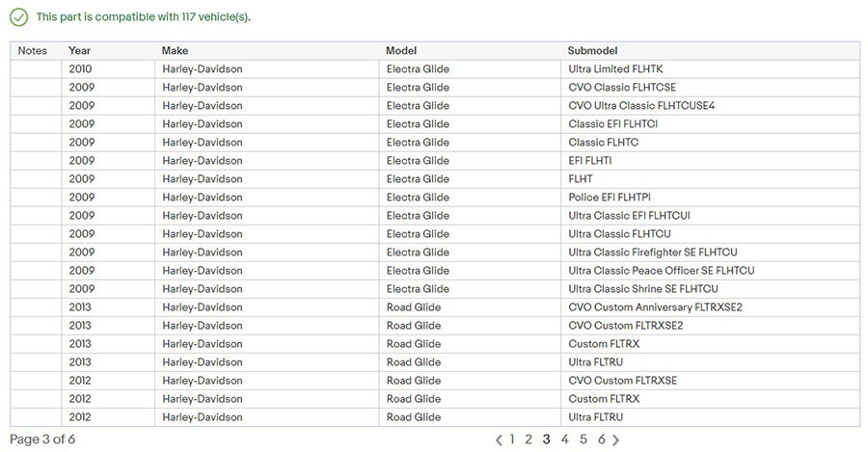
Task: Open page 4 of the compatibility list
Action: pos(564,439)
